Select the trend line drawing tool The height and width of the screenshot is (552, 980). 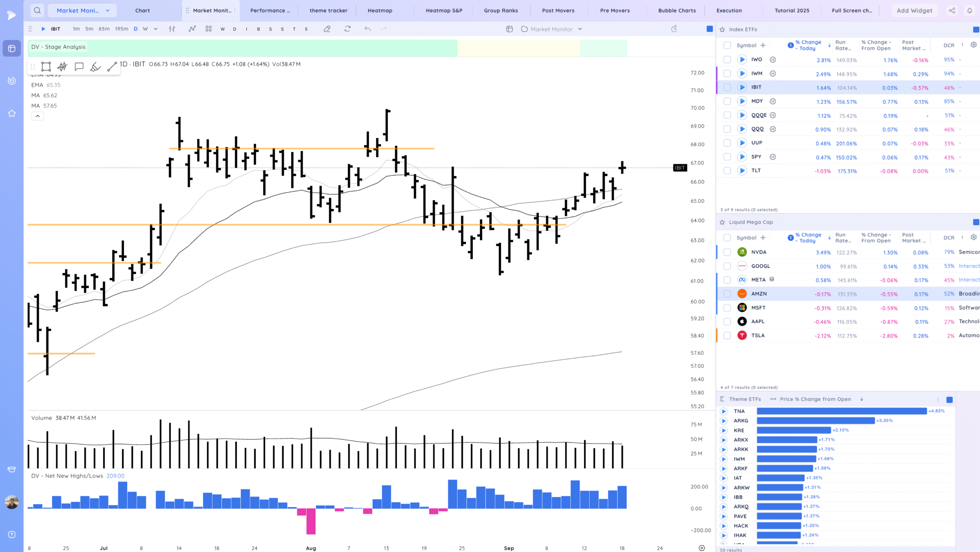pos(112,67)
